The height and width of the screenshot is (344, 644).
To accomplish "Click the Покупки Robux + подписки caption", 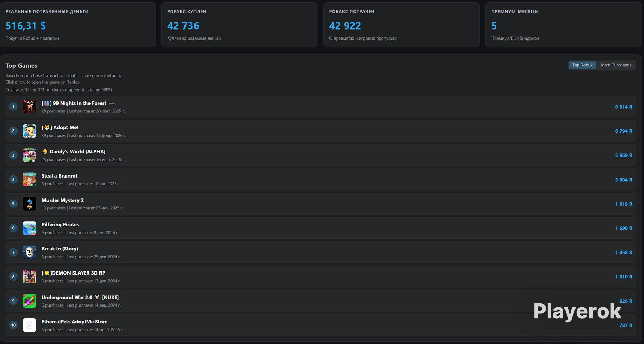I will click(32, 38).
